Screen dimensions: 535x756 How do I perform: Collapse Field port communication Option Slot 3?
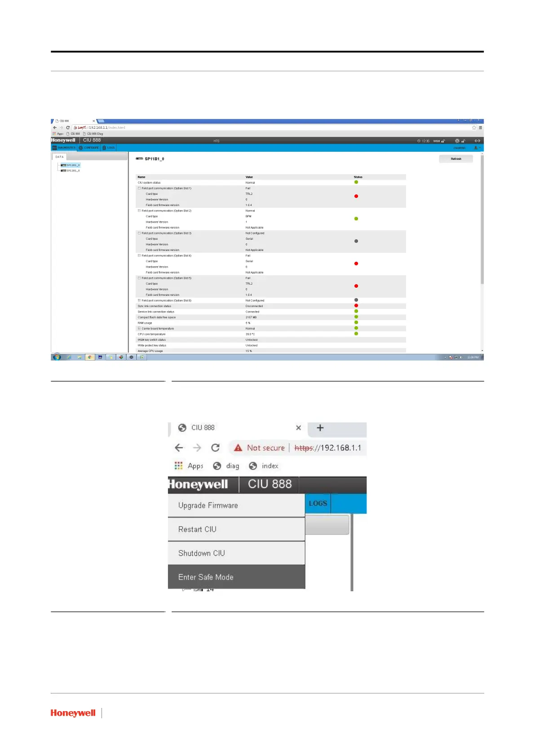[139, 233]
